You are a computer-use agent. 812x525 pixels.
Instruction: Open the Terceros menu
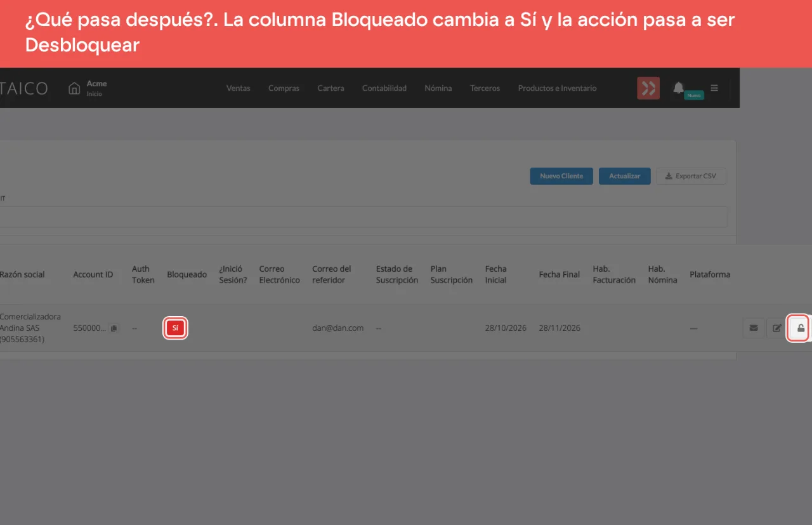coord(485,88)
